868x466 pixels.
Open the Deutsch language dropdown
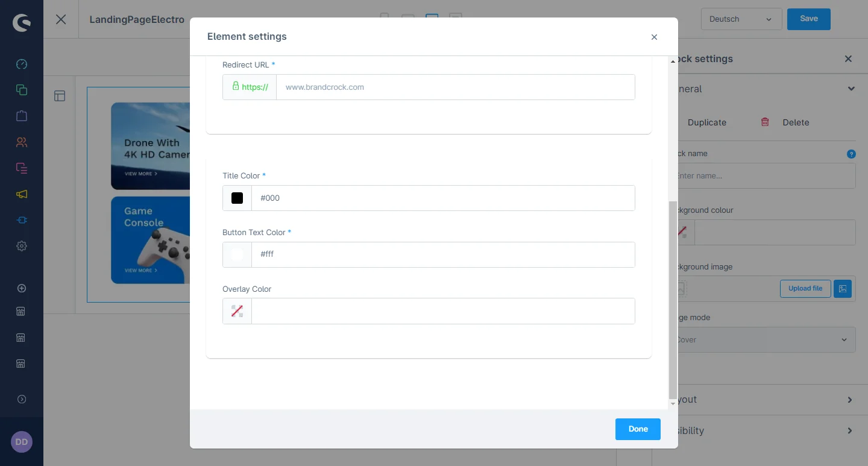741,19
